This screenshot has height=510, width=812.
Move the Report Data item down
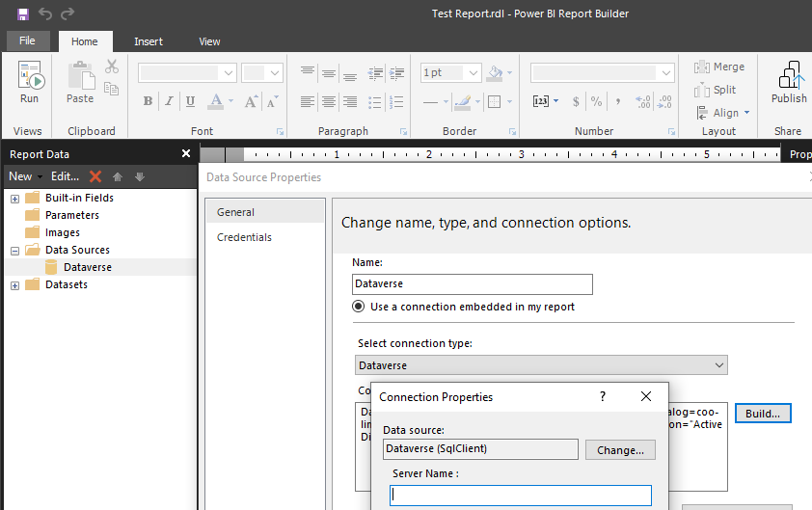140,176
